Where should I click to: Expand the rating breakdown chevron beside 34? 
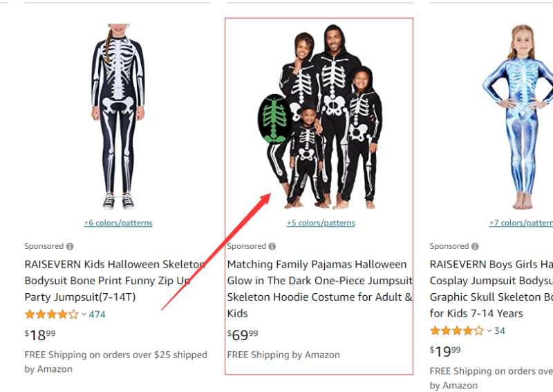(489, 331)
